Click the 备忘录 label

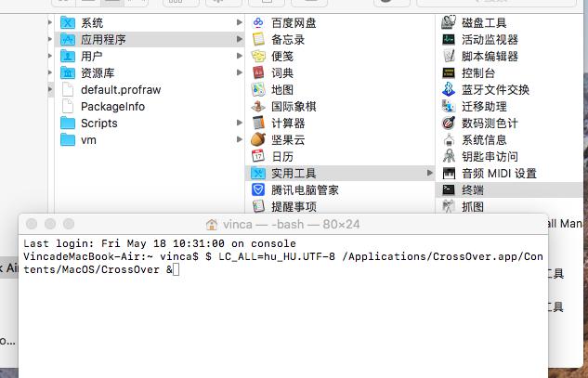pos(288,39)
